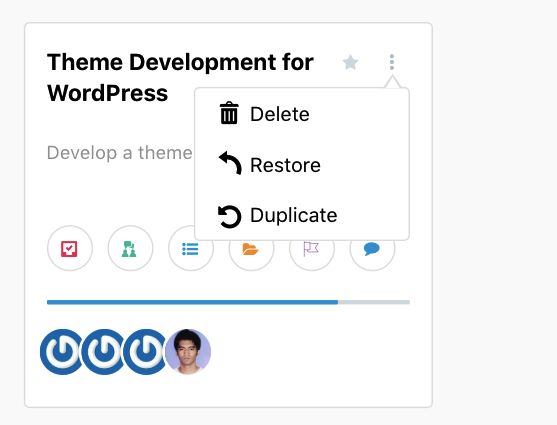Screen dimensions: 557x425
Task: Click the project progress bar
Action: (x=228, y=302)
